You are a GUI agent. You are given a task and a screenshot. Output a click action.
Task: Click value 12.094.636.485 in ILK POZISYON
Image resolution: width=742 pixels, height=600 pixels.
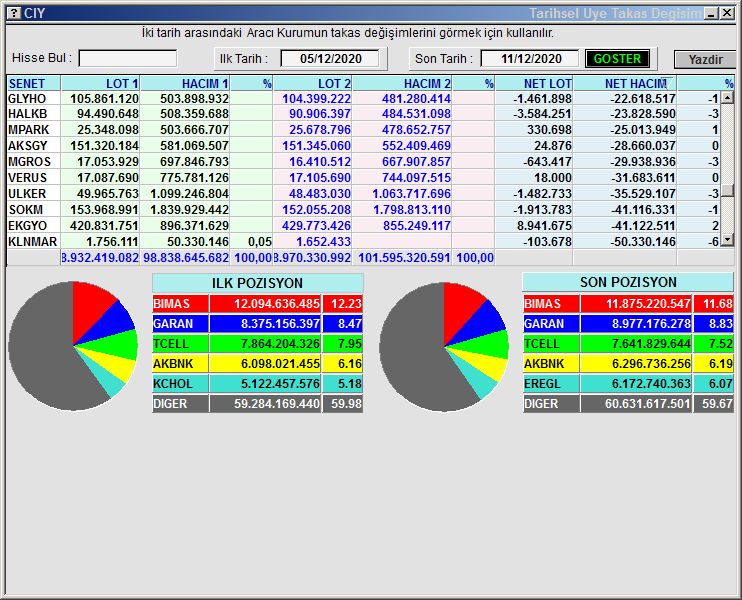(x=277, y=304)
